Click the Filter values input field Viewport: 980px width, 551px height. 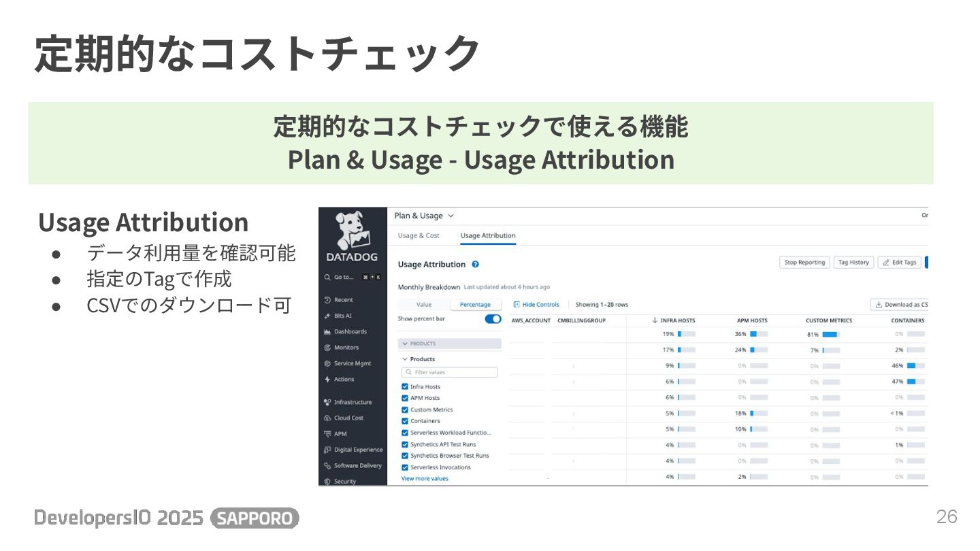pos(450,372)
